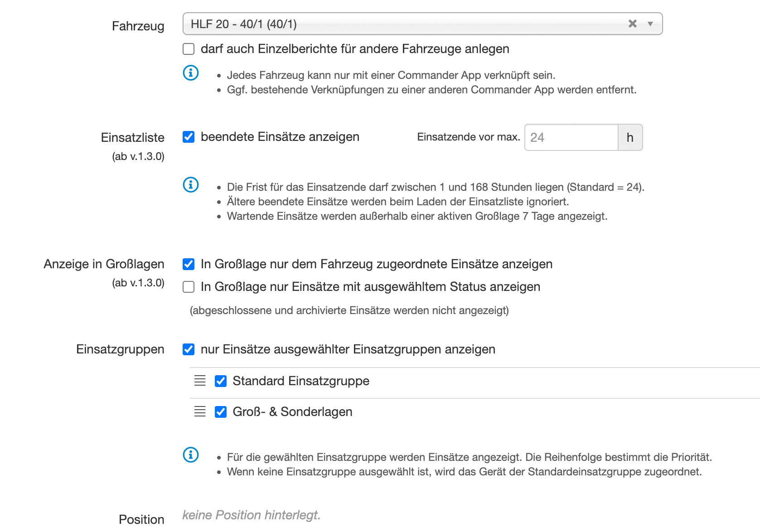This screenshot has width=760, height=532.
Task: Click the Standard Einsatzgruppe label
Action: [x=301, y=381]
